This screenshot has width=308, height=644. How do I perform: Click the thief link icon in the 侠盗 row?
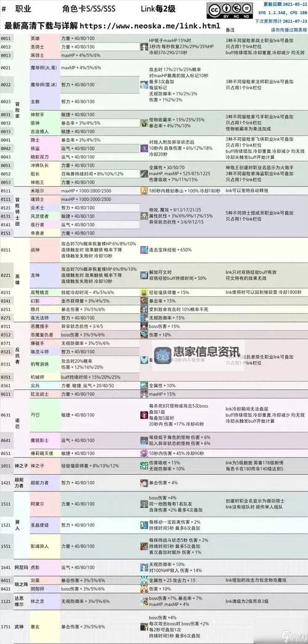[144, 148]
